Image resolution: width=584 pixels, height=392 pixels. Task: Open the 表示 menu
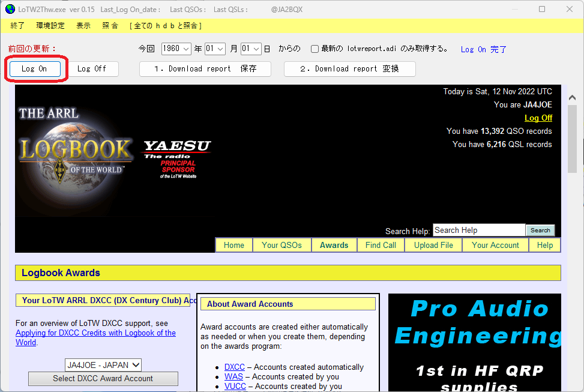click(x=83, y=26)
